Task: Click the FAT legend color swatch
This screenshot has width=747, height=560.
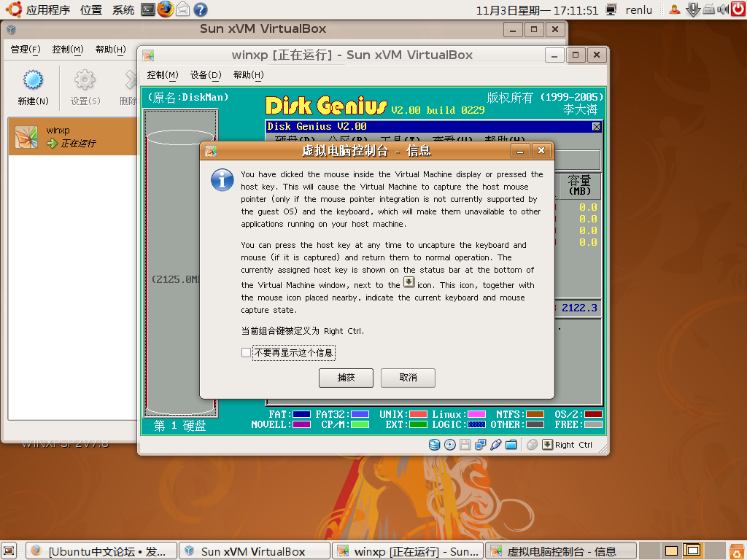Action: 301,414
